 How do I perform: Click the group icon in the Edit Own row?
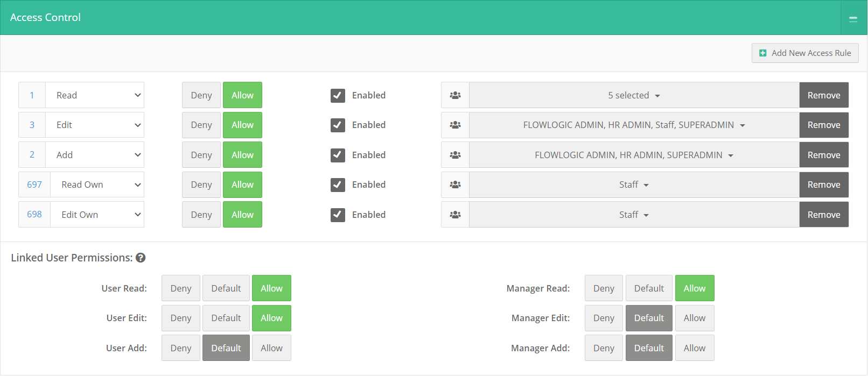tap(455, 215)
